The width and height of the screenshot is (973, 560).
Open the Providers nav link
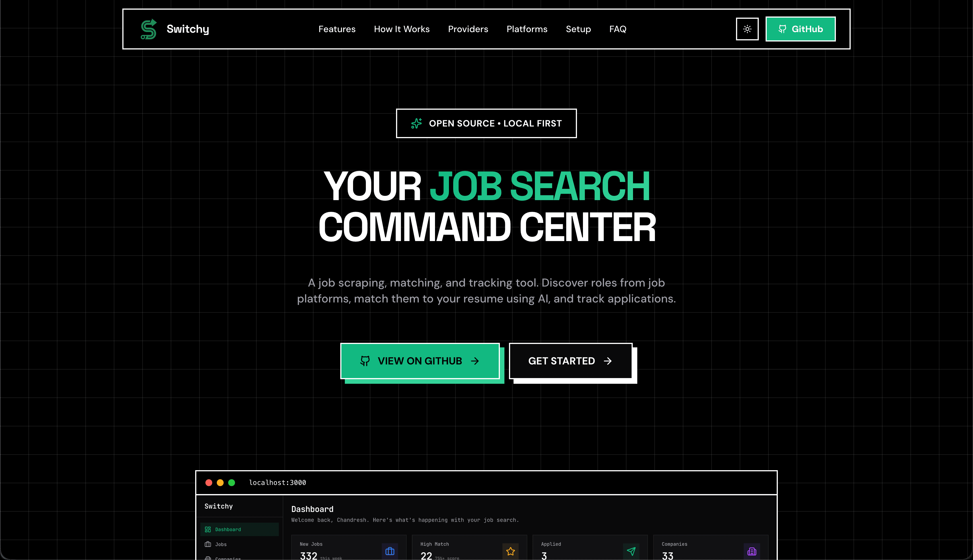click(468, 29)
